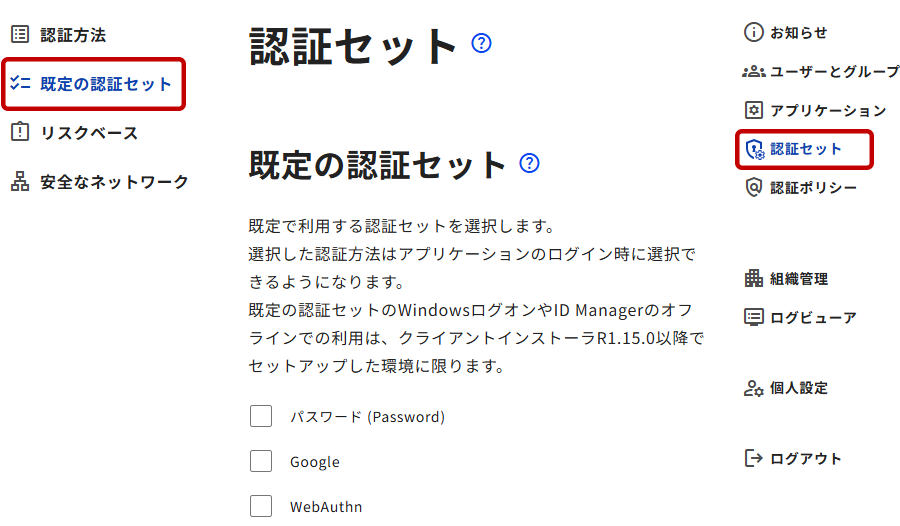The width and height of the screenshot is (900, 526).
Task: Click the 認証ポリシー shield icon
Action: pos(753,188)
